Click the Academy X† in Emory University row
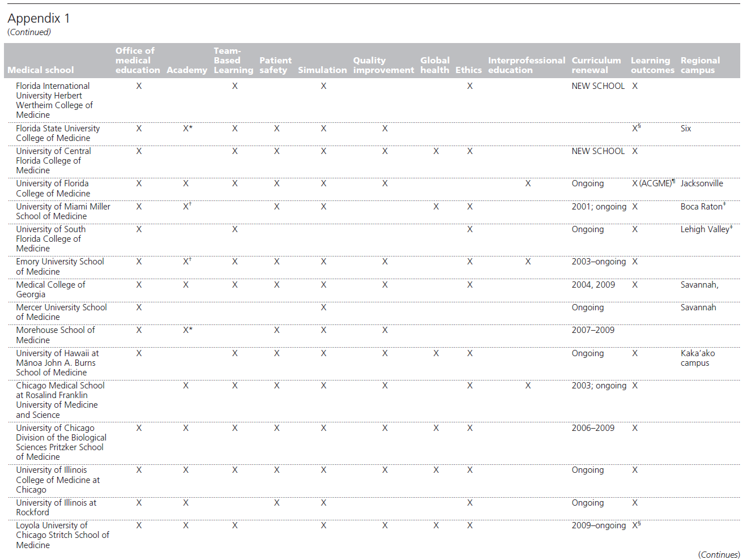 187,262
